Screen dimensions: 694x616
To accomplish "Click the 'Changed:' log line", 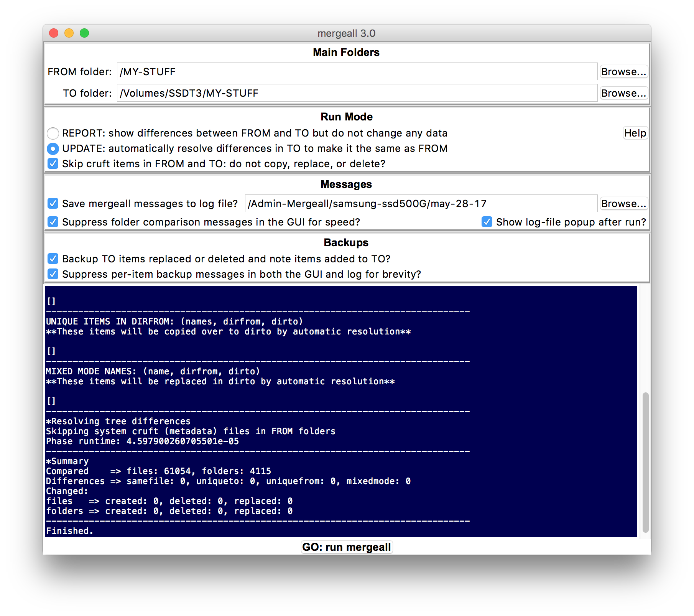I will pos(67,491).
